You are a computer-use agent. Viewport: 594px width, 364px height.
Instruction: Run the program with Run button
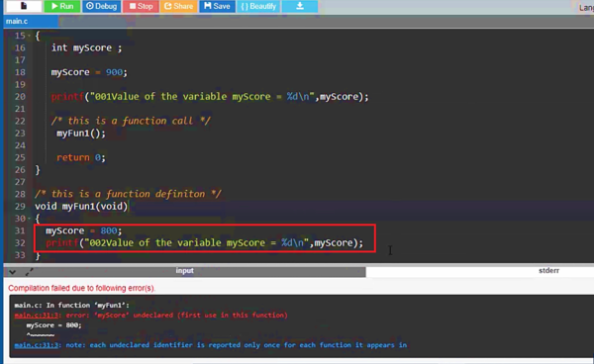(x=62, y=6)
